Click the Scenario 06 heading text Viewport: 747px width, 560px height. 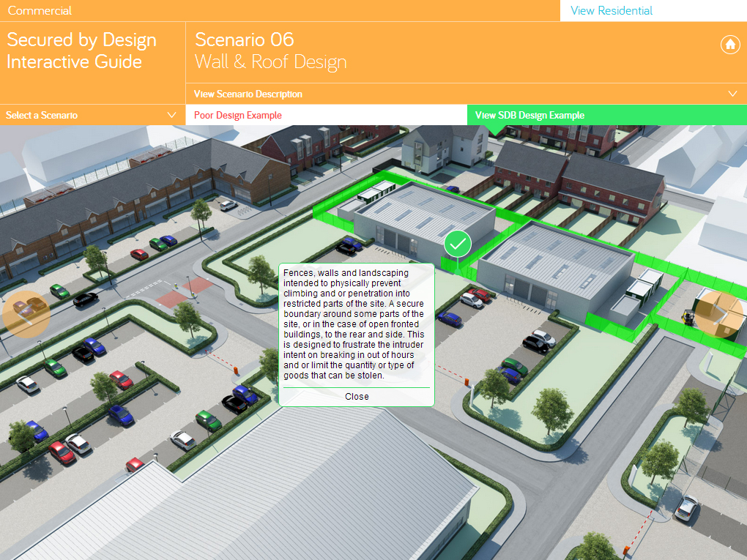pos(243,40)
